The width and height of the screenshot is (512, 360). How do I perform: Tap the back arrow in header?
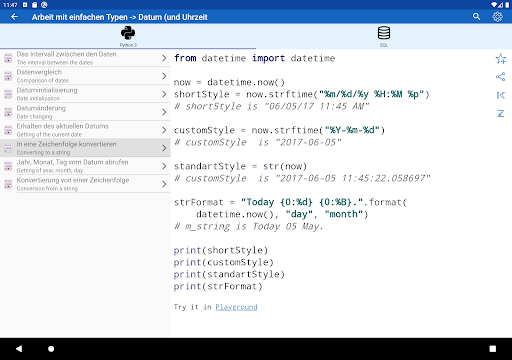tap(14, 17)
